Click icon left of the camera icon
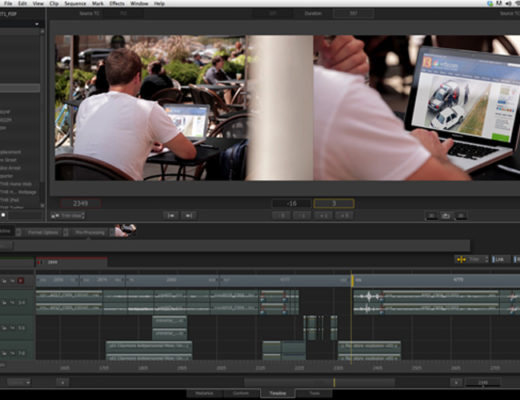This screenshot has width=520, height=400. 431,216
